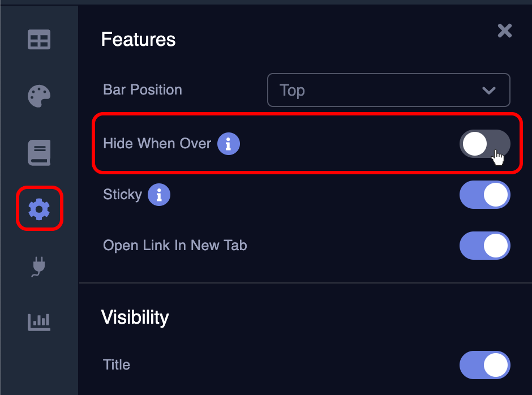Open the layout table icon in sidebar

coord(39,40)
